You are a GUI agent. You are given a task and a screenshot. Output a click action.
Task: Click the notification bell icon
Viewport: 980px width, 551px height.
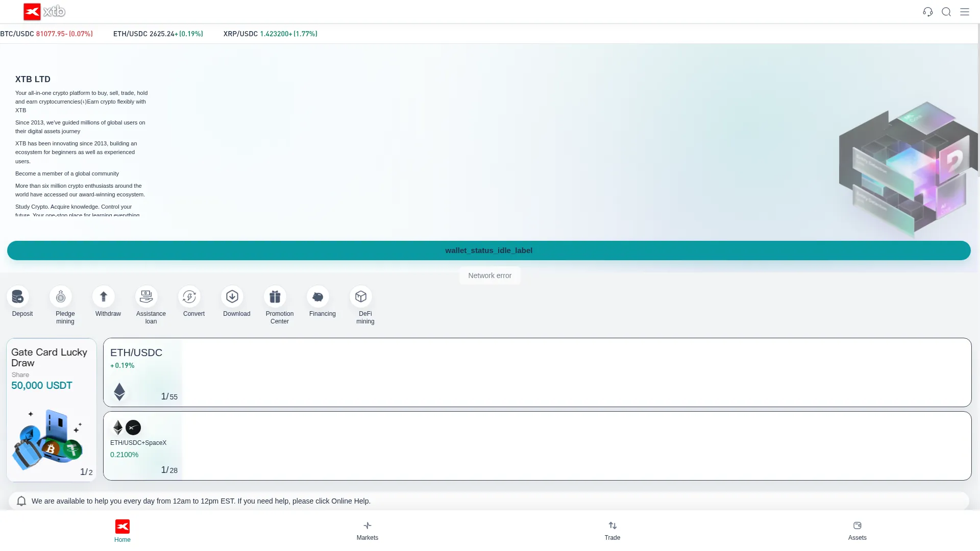click(x=21, y=501)
